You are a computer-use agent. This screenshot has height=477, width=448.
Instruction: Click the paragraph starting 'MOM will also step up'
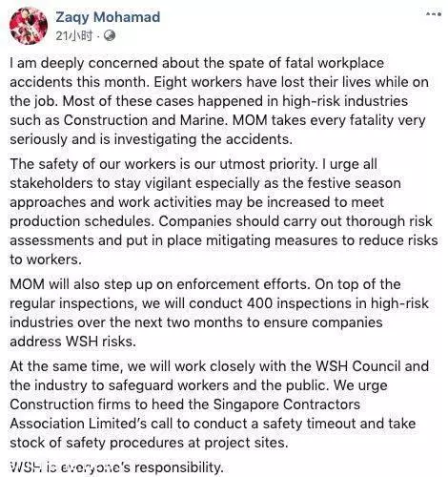(219, 313)
